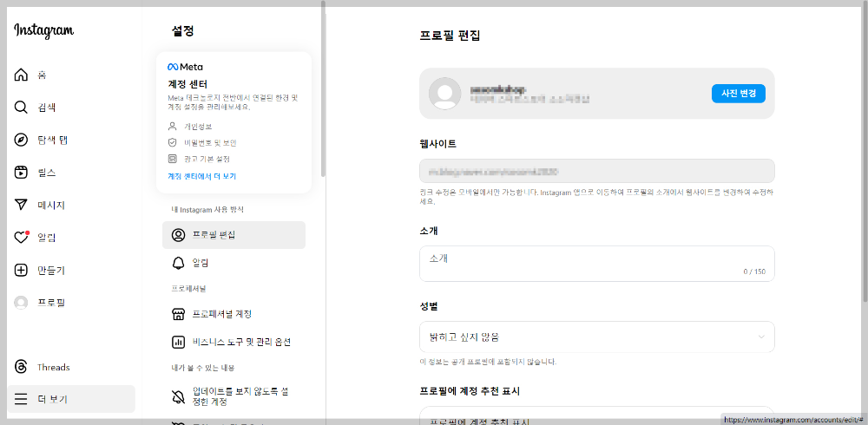The height and width of the screenshot is (425, 868).
Task: Click the 개인정보 person icon
Action: (172, 126)
